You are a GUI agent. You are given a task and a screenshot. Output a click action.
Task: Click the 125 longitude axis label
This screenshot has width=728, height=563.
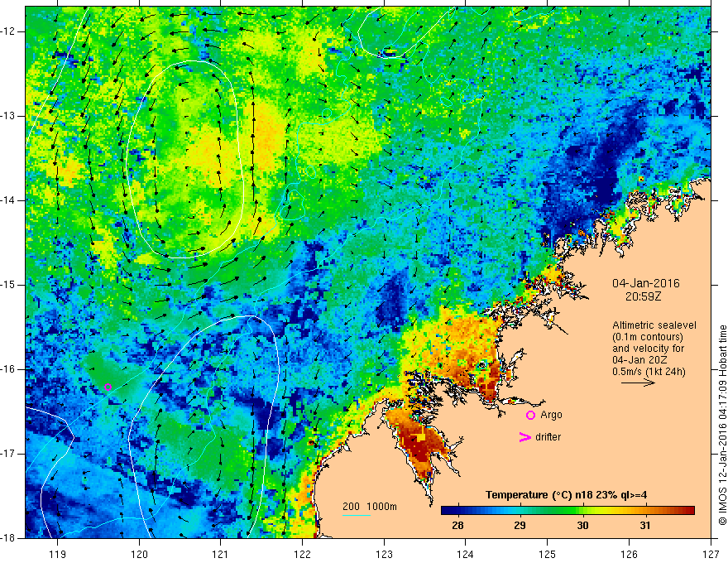(548, 554)
